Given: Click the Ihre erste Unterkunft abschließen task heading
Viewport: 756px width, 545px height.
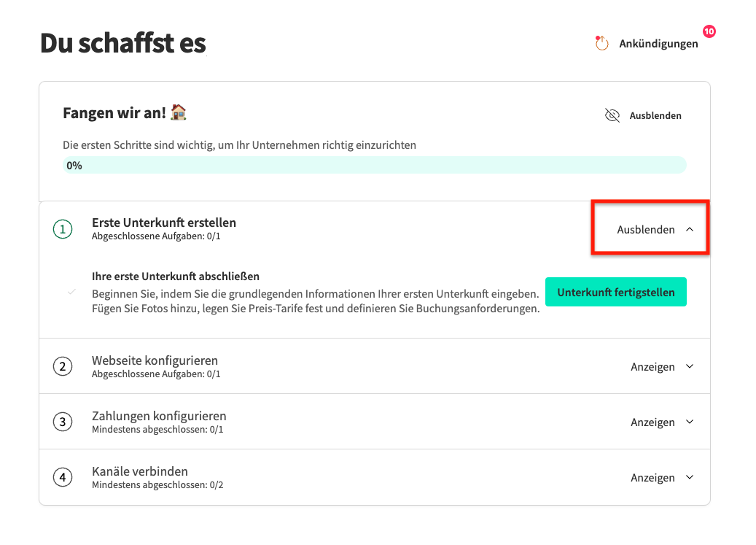Looking at the screenshot, I should click(176, 277).
